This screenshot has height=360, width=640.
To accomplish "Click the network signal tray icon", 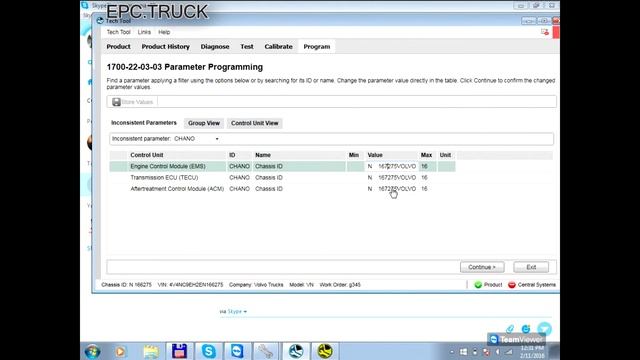I will point(509,352).
